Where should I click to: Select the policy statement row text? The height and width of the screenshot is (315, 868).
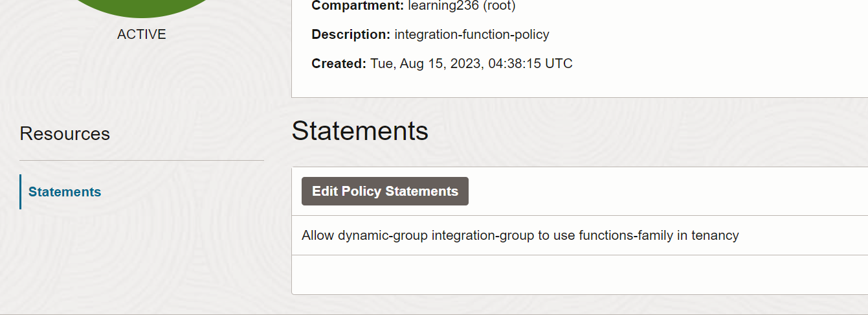(x=520, y=235)
